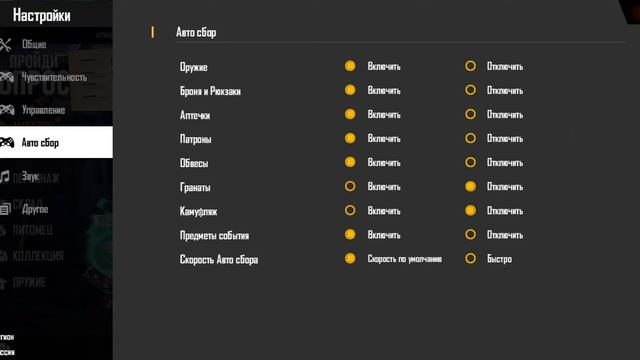Screen dimensions: 640x360
Task: Select Быстро auto pickup speed
Action: [x=470, y=259]
